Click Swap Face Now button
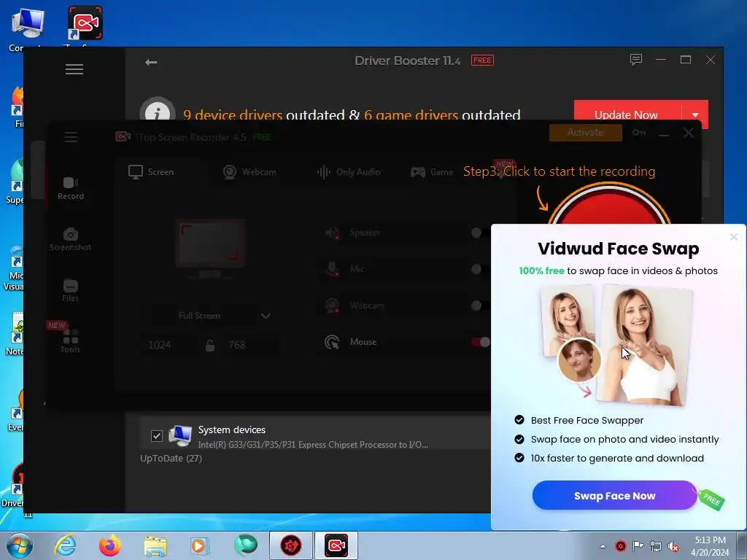The image size is (747, 560). (614, 496)
